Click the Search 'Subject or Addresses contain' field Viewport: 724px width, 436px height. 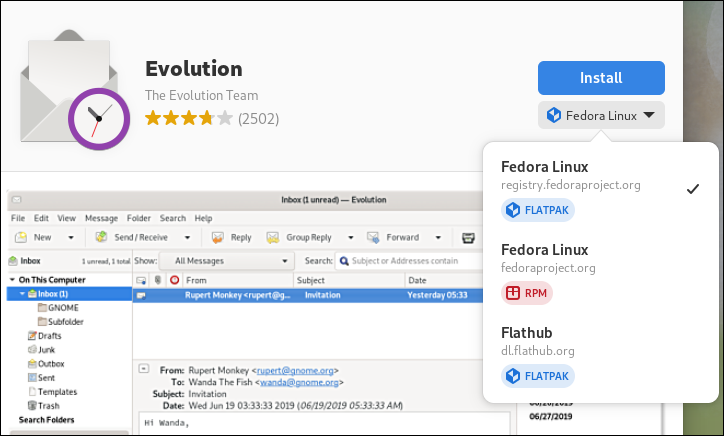pyautogui.click(x=409, y=261)
